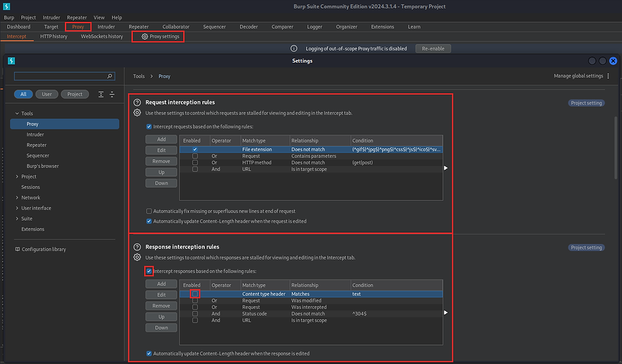Image resolution: width=622 pixels, height=364 pixels.
Task: Click gear icon under Response interception rules
Action: tap(137, 258)
